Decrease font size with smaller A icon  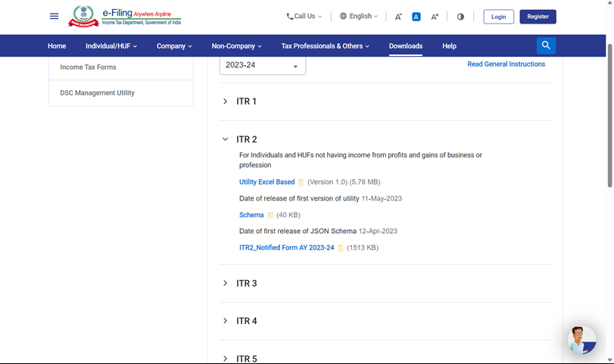398,17
